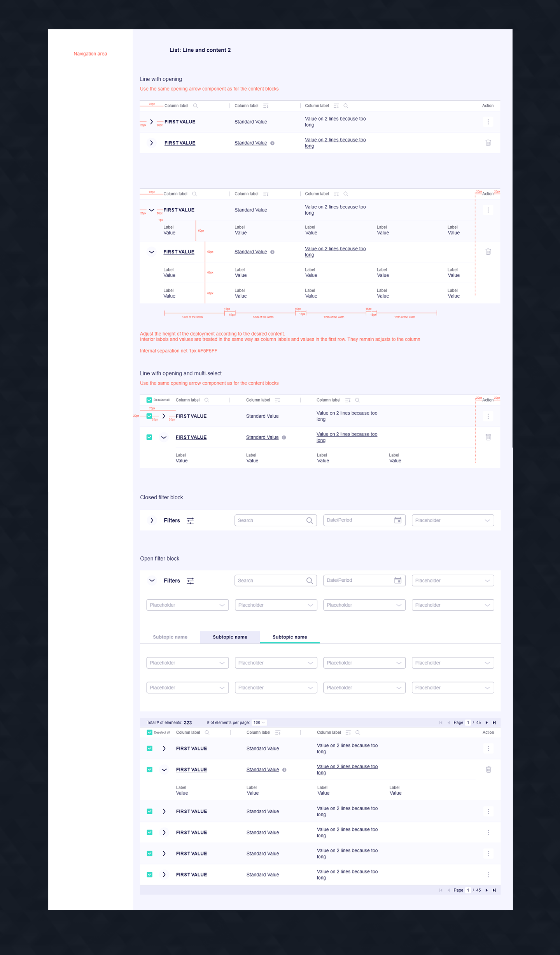Go to the first page in the footer pagination bar
This screenshot has height=955, width=560.
(x=441, y=890)
